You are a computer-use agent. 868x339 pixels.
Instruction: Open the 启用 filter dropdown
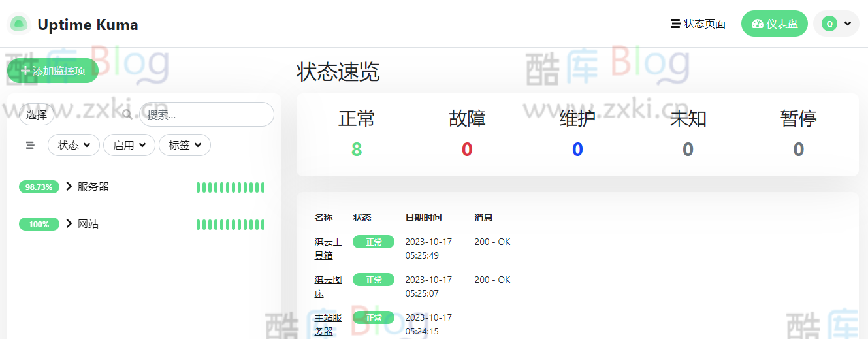[x=129, y=145]
